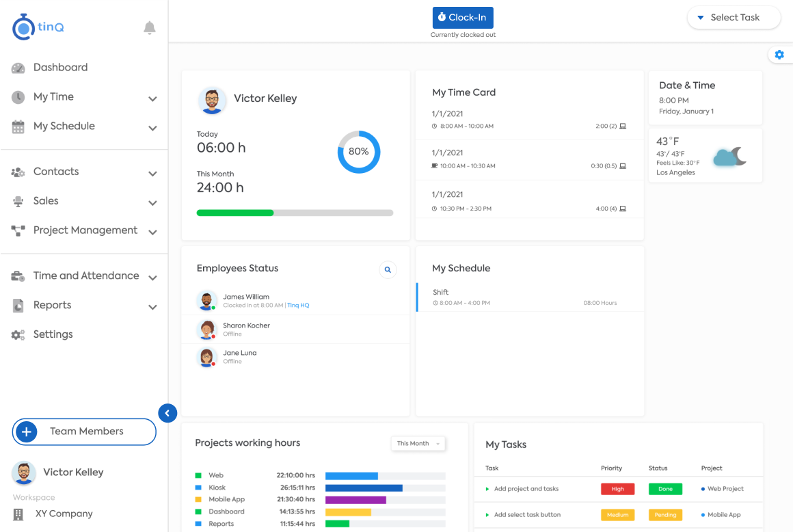Collapse sidebar with blue arrow button
793x532 pixels.
(x=167, y=413)
